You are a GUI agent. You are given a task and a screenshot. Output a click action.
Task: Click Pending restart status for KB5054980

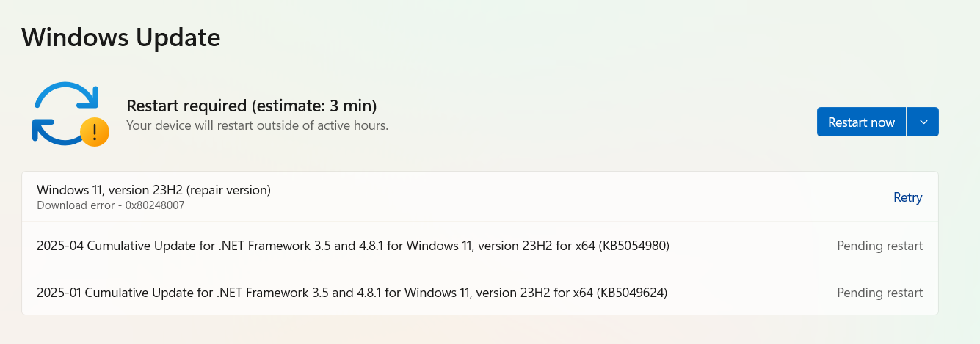coord(879,246)
